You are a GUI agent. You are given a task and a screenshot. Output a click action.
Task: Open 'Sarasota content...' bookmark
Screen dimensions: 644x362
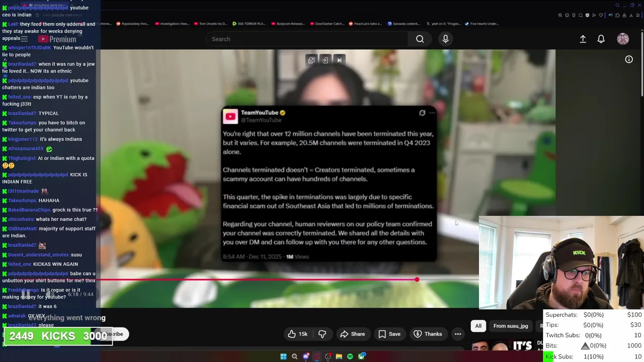point(403,24)
